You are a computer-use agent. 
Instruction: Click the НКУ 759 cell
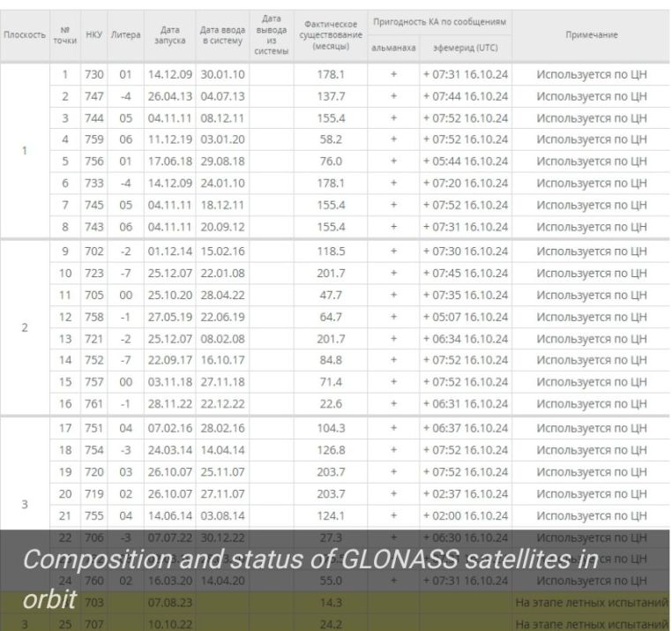pos(93,139)
